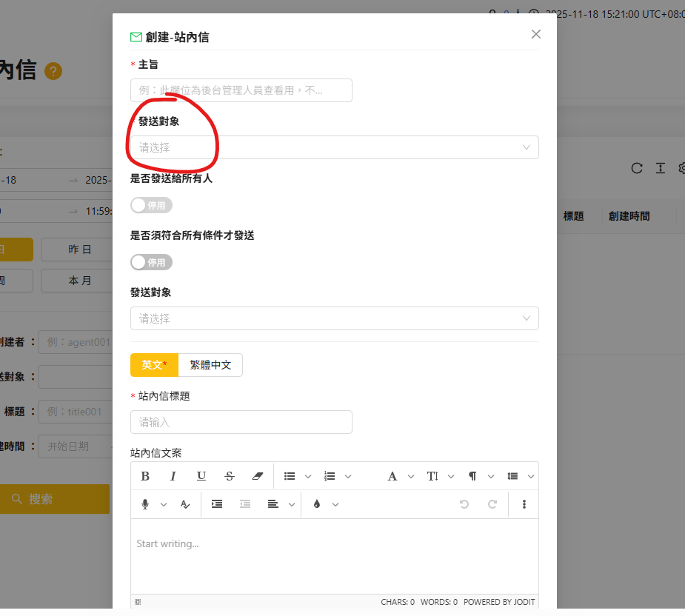This screenshot has height=616, width=685.
Task: Enable the 是否發送給所有人 switch
Action: pyautogui.click(x=151, y=205)
